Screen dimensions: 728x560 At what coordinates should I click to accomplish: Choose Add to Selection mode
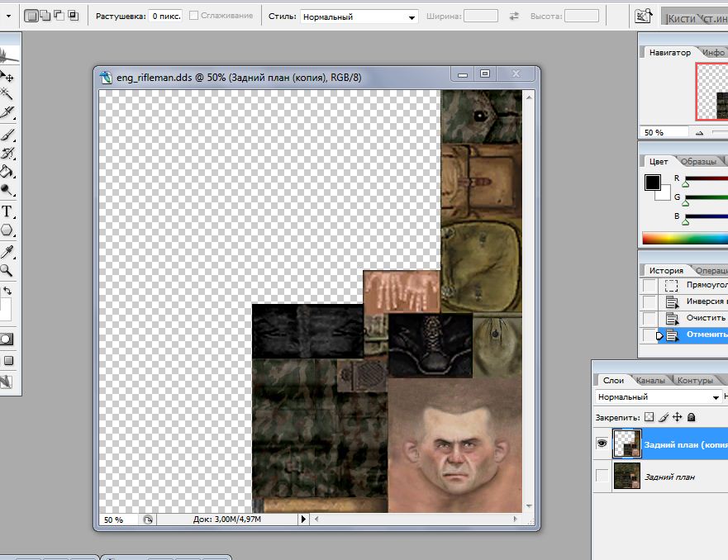point(45,16)
